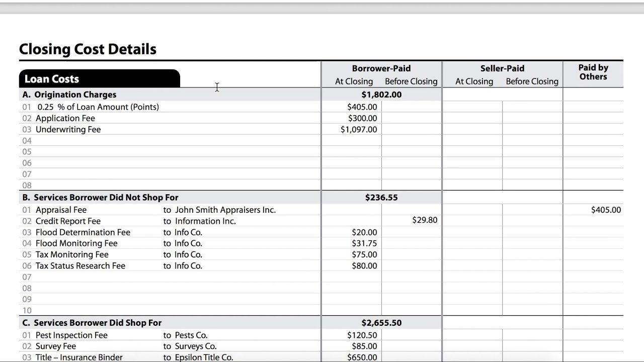
Task: Click payee "Info Co." on Tax Status Research row
Action: click(188, 266)
